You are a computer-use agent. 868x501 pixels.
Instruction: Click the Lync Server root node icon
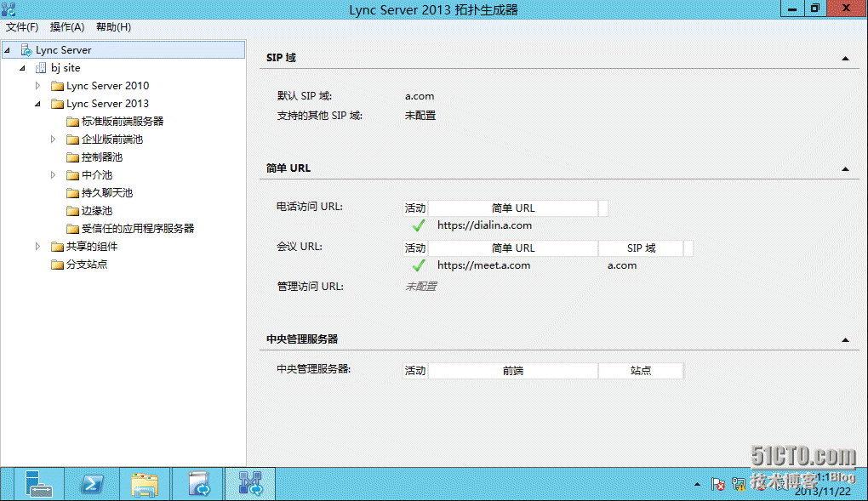26,50
